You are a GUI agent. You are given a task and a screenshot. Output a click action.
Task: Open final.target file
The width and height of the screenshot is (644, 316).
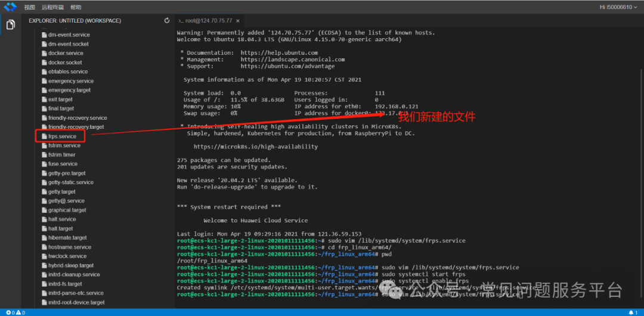tap(61, 109)
